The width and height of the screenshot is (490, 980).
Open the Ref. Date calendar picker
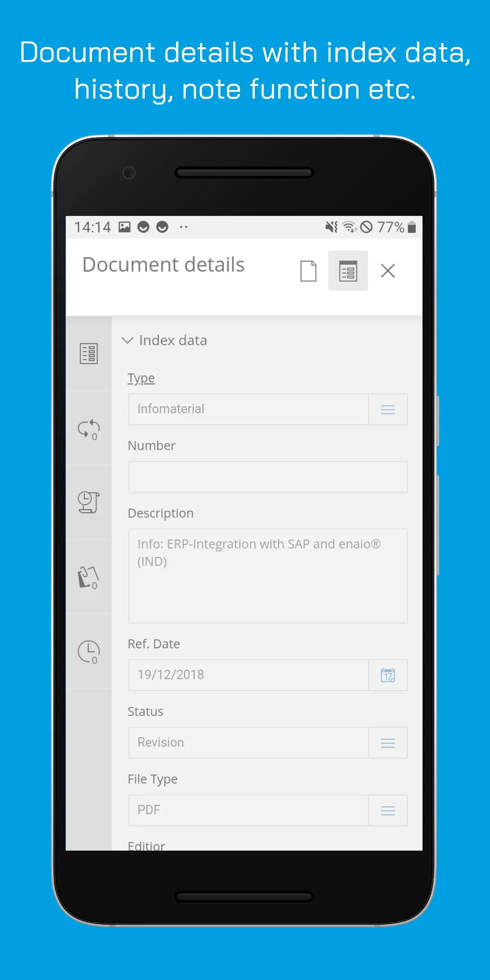click(x=388, y=675)
